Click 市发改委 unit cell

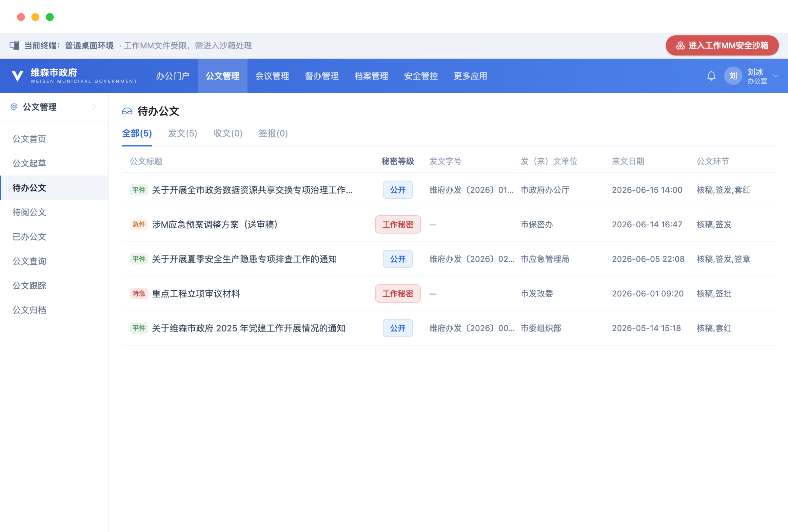click(x=537, y=294)
